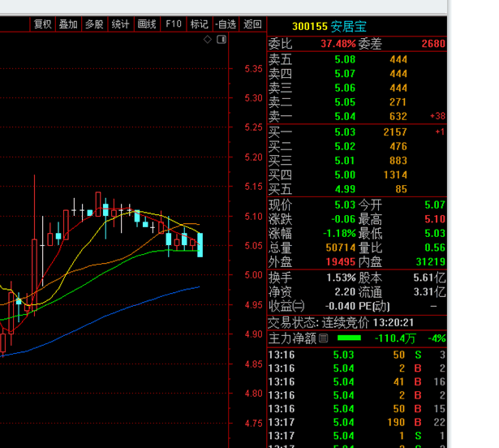The width and height of the screenshot is (499, 448).
Task: Click the 委比 value 37.48%
Action: click(x=338, y=44)
